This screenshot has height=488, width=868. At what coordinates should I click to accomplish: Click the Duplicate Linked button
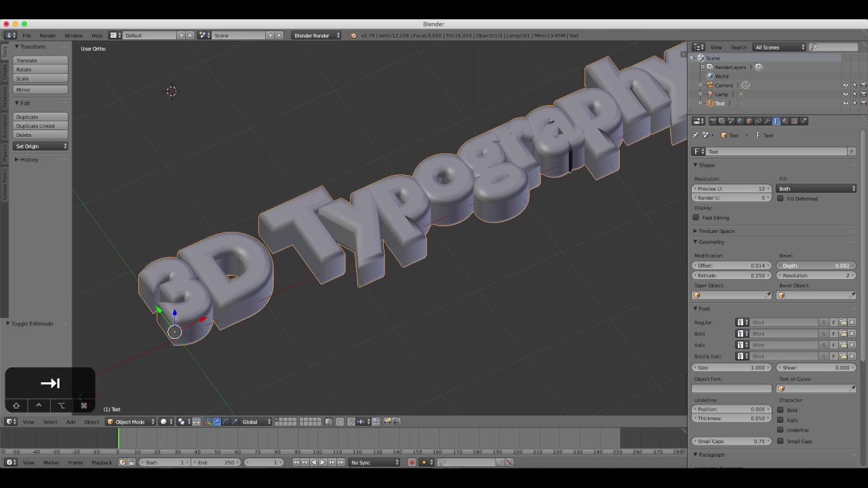click(41, 126)
